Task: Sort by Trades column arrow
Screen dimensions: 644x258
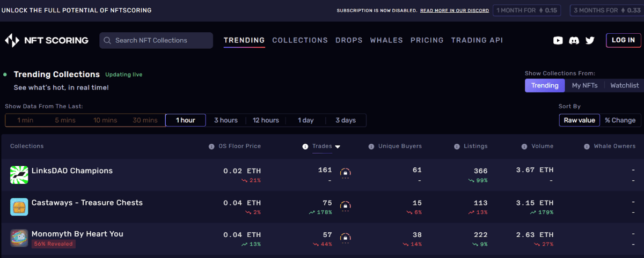Action: pyautogui.click(x=338, y=146)
